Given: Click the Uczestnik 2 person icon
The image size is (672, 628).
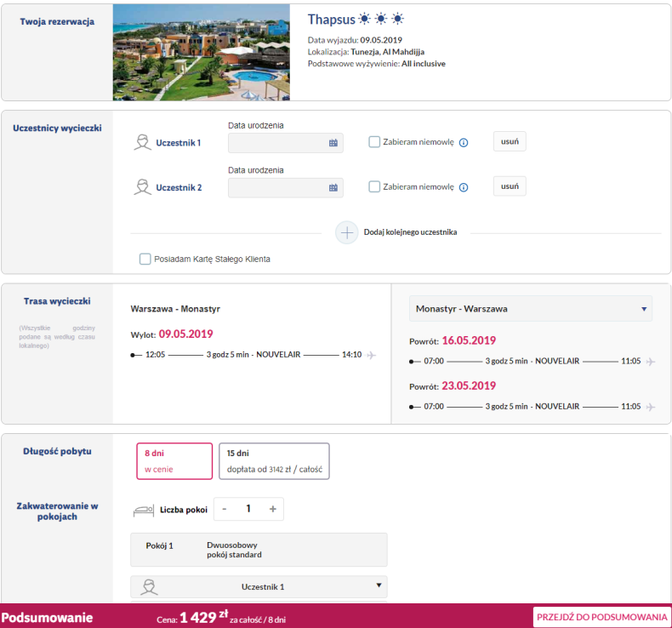Looking at the screenshot, I should pos(143,187).
